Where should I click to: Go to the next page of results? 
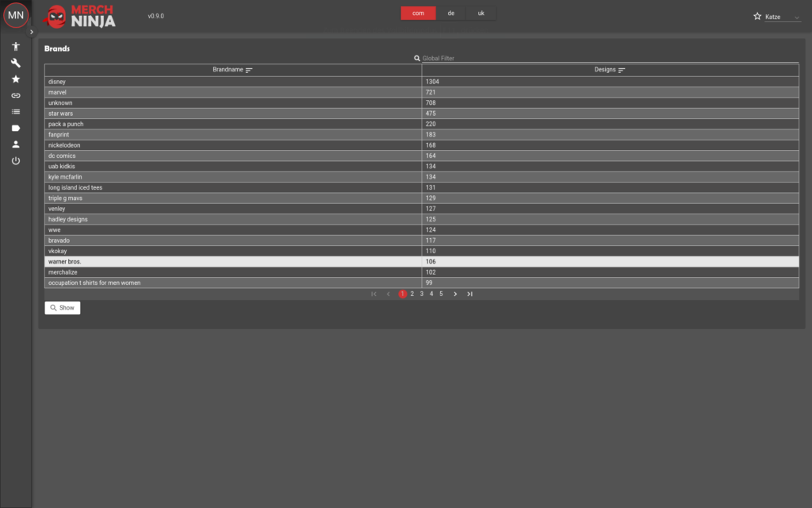[455, 294]
